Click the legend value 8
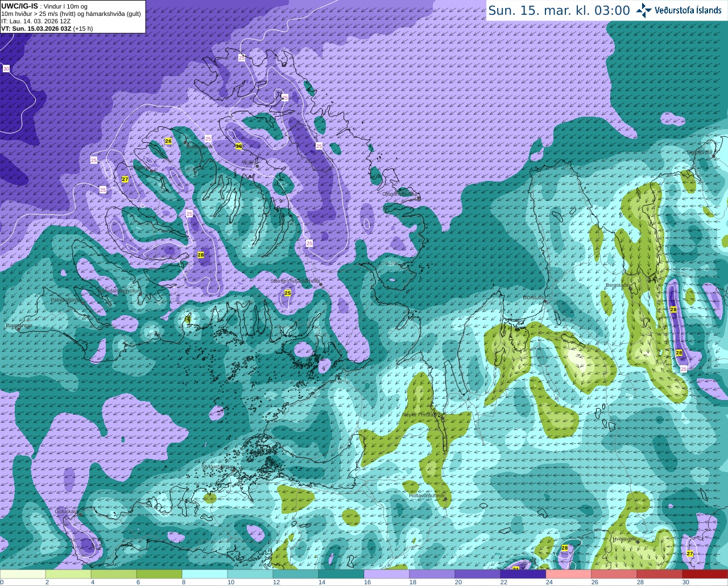 [x=183, y=582]
